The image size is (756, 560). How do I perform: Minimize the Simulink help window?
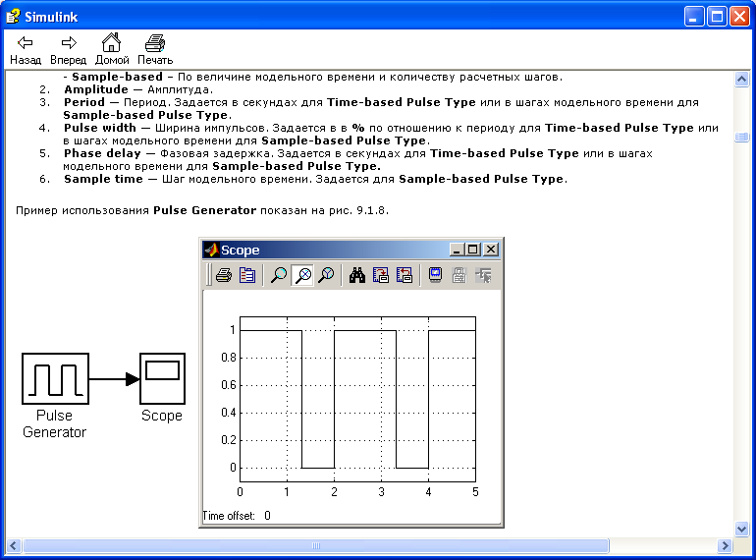pyautogui.click(x=694, y=17)
